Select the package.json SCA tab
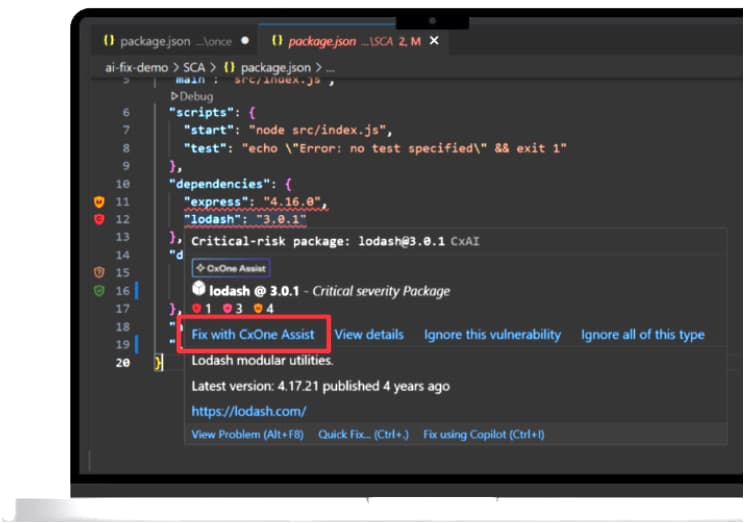The image size is (746, 523). [354, 41]
